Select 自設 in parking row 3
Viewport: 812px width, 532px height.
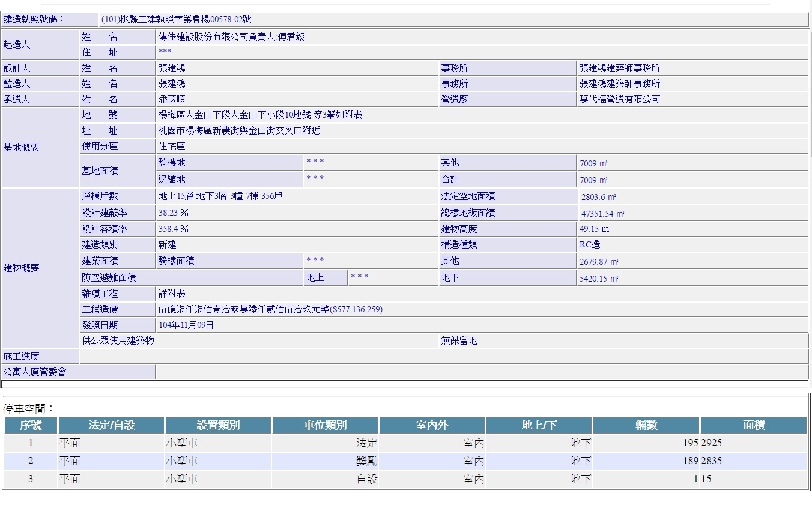pyautogui.click(x=367, y=479)
